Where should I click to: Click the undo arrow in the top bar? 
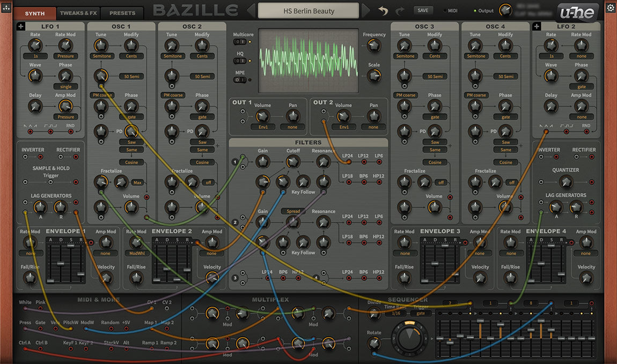[x=383, y=11]
